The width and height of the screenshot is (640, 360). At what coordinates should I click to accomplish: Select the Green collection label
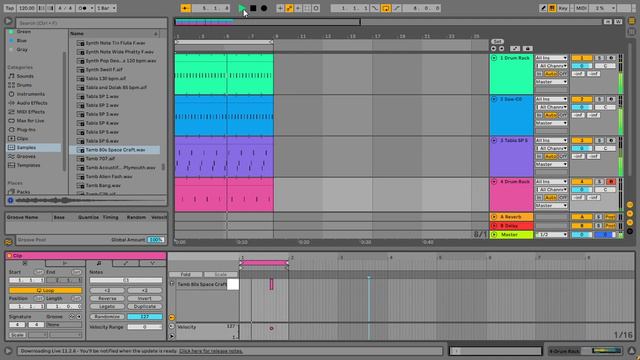tap(23, 31)
